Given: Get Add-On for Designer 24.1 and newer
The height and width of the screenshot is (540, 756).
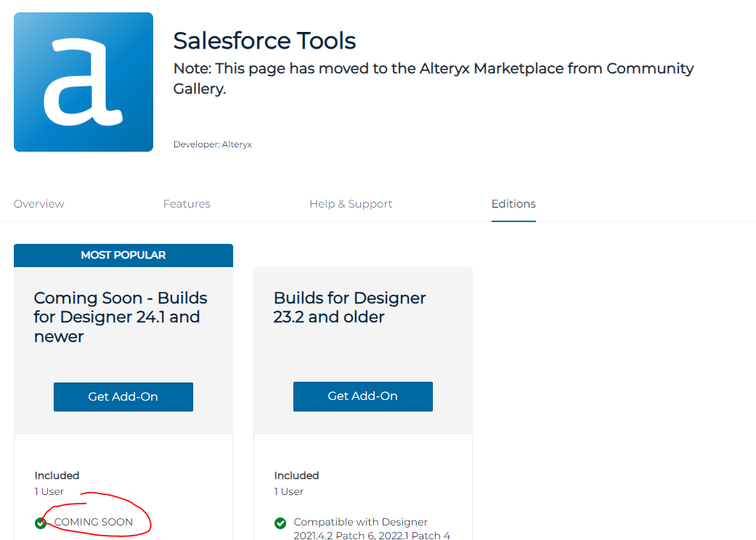Looking at the screenshot, I should click(123, 397).
